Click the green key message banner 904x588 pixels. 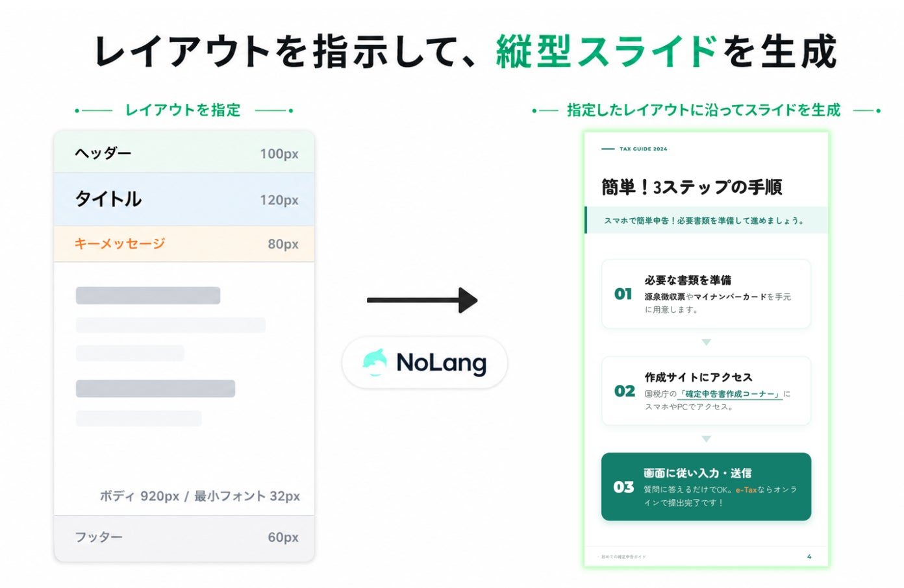(x=706, y=221)
